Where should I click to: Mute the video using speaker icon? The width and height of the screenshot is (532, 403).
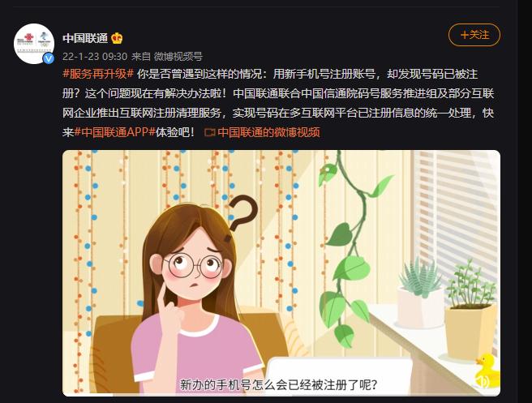tap(483, 381)
